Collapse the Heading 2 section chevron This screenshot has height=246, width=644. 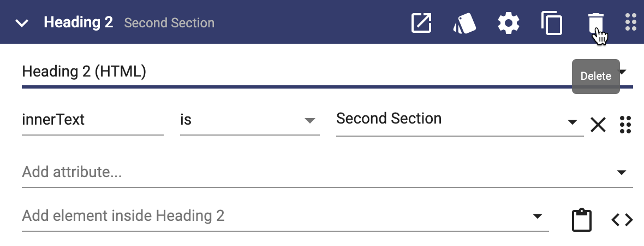point(21,23)
